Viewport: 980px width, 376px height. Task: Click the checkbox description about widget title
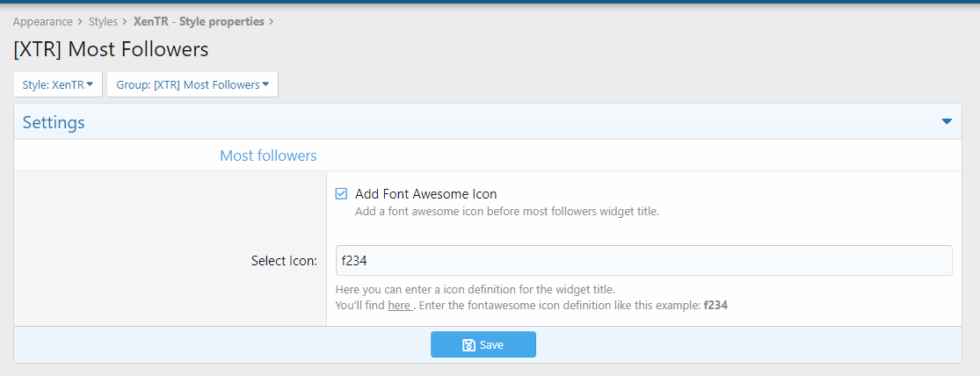[x=506, y=212]
